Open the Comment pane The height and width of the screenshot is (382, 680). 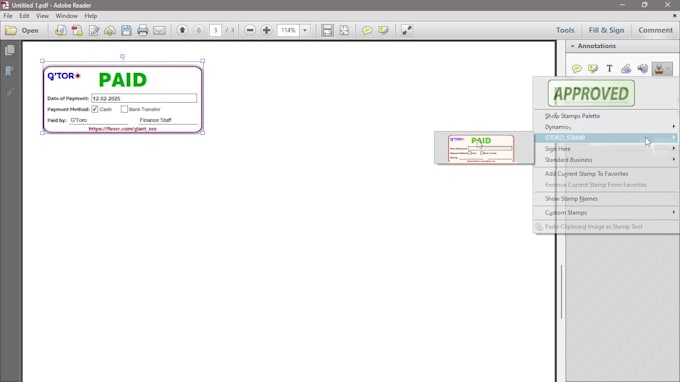click(x=655, y=30)
